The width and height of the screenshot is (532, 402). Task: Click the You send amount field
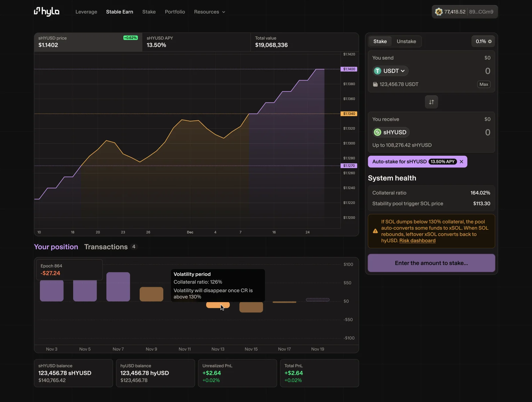click(x=487, y=71)
